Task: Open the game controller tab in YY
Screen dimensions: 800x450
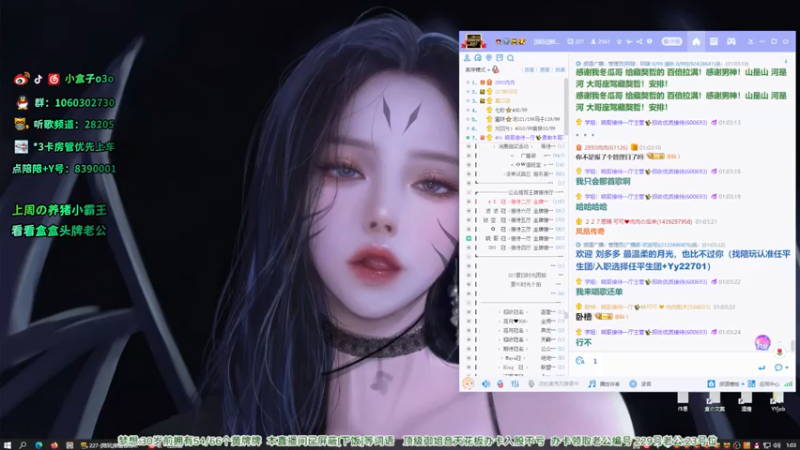Action: (731, 42)
